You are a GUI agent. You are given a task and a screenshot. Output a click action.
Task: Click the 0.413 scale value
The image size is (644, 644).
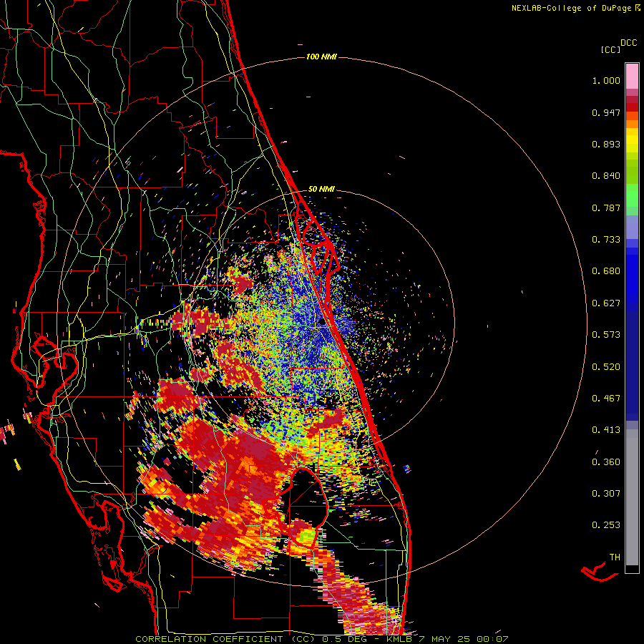[606, 430]
